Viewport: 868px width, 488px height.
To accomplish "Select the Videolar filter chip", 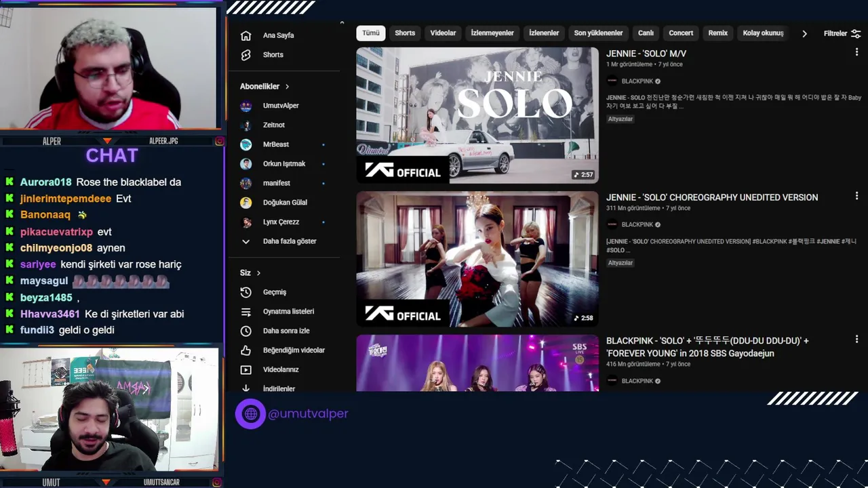I will click(443, 33).
